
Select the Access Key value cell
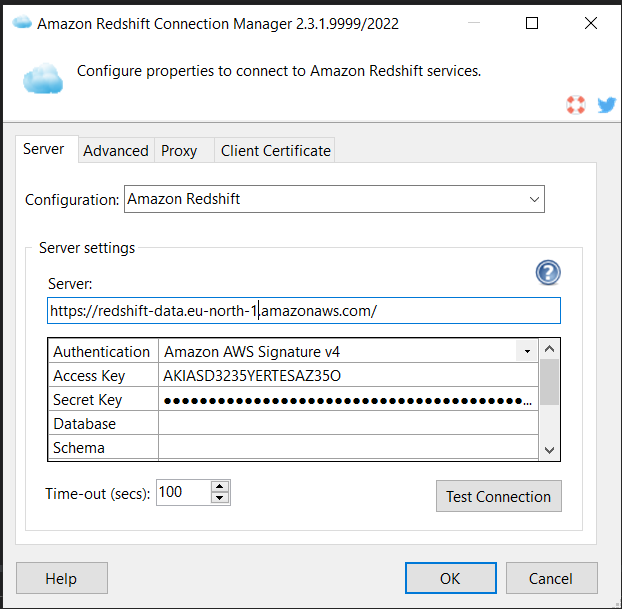[348, 375]
